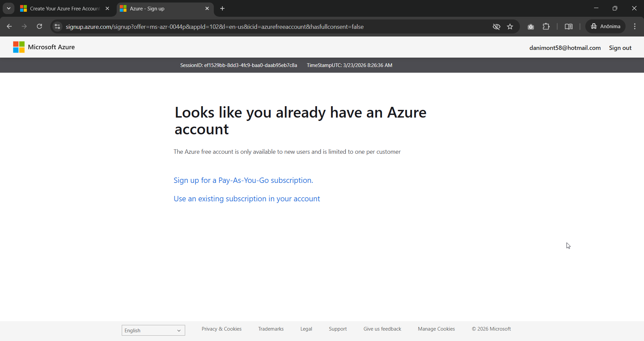Open the Support footer link
Image resolution: width=644 pixels, height=341 pixels.
(338, 329)
